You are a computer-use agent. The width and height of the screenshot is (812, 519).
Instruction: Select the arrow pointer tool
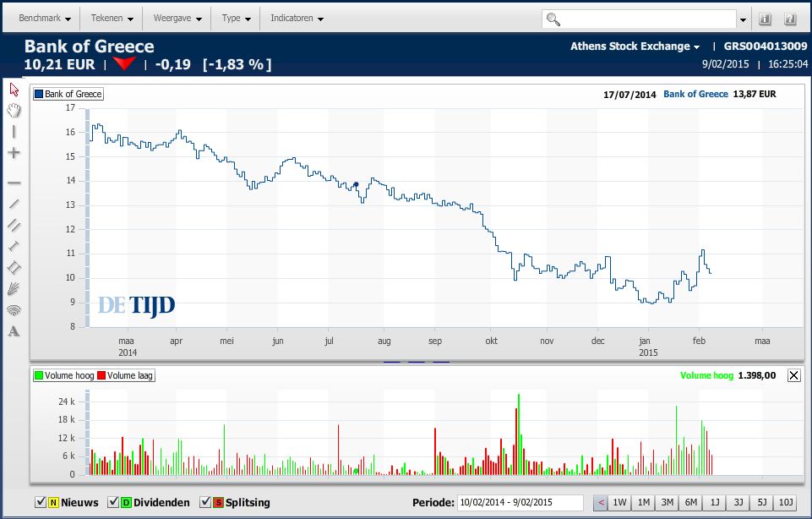[x=14, y=89]
